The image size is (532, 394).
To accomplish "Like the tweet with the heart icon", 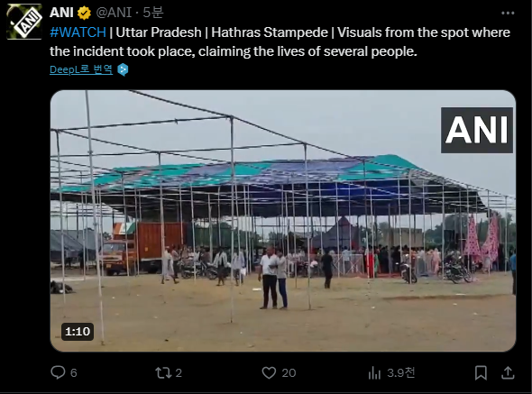I will 269,372.
